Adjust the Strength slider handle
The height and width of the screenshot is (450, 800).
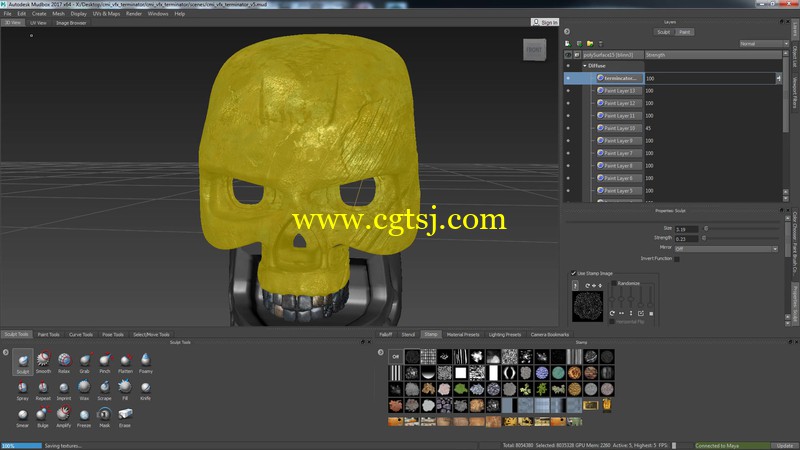coord(704,238)
